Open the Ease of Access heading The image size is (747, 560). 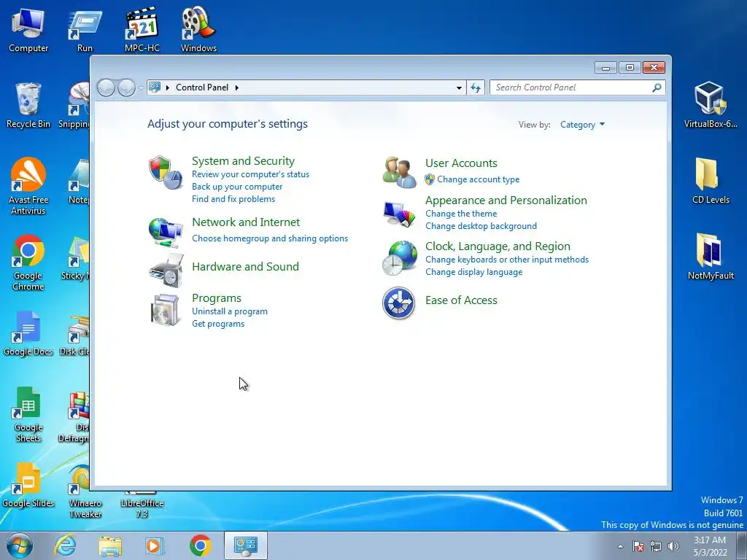(461, 300)
